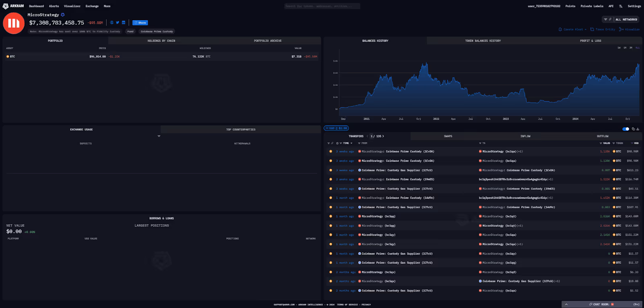This screenshot has width=644, height=308.
Task: Open the Token Balances History tab
Action: click(483, 41)
